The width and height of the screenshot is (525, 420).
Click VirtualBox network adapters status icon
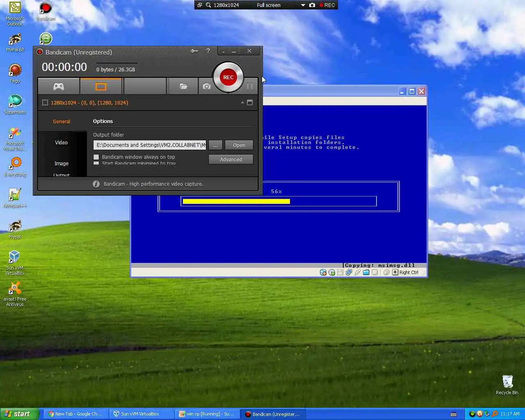pos(349,272)
